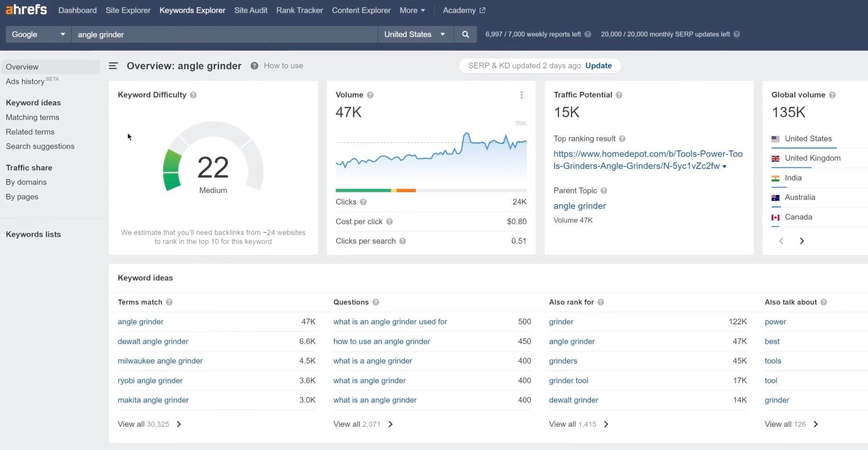Go to previous page of global volume countries
Screen dimensions: 868x450
point(781,241)
